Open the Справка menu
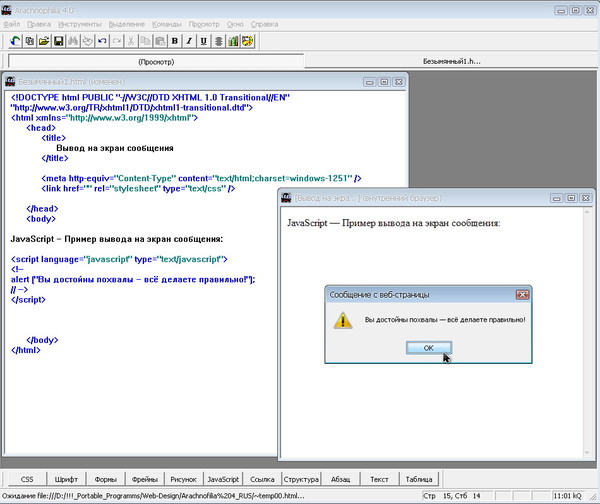This screenshot has height=504, width=600. 264,24
